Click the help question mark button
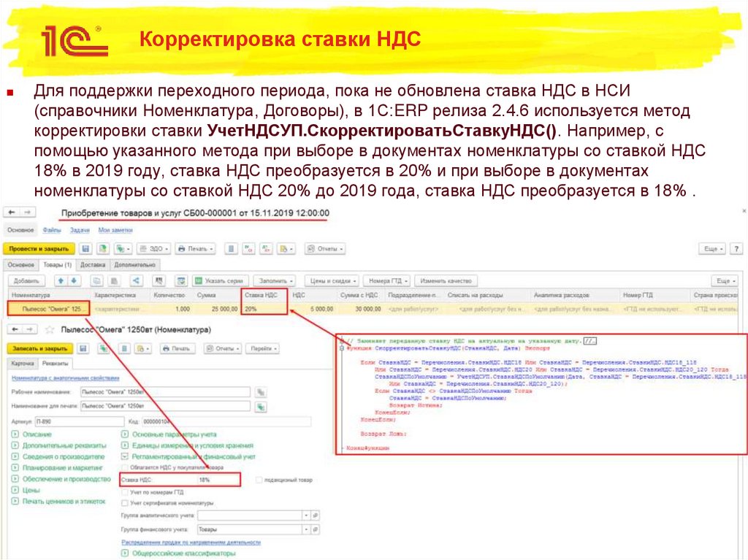Image resolution: width=748 pixels, height=560 pixels. (x=736, y=248)
